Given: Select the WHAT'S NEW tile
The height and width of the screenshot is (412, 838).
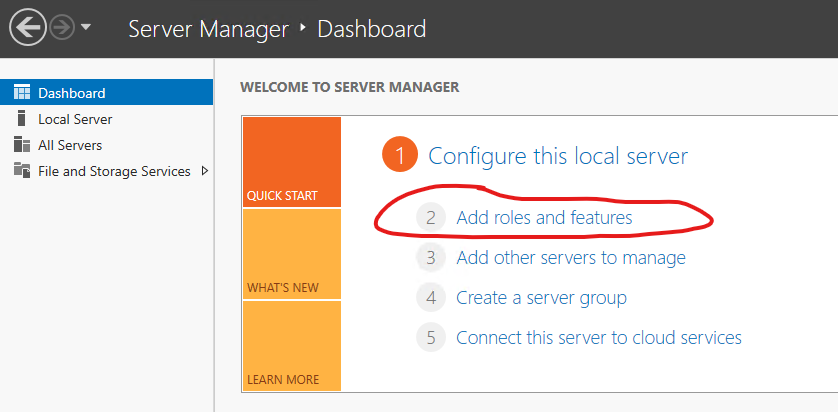Looking at the screenshot, I should coord(292,254).
